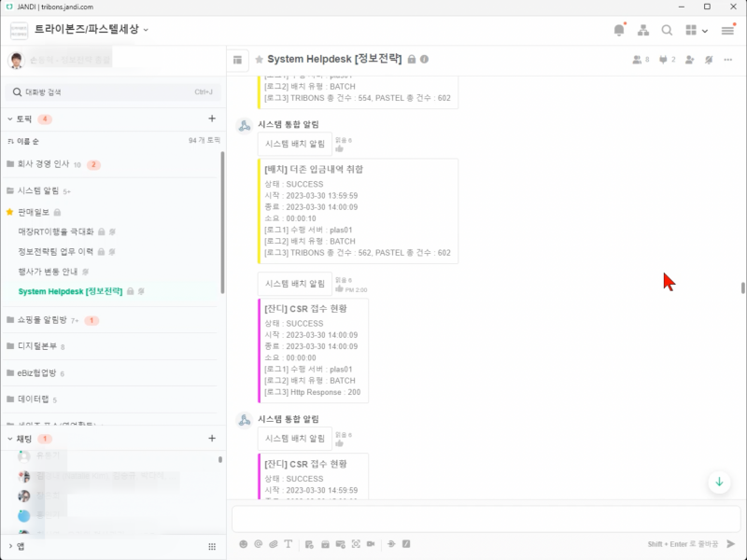This screenshot has height=560, width=747.
Task: Open the notifications bell in header
Action: pos(619,30)
